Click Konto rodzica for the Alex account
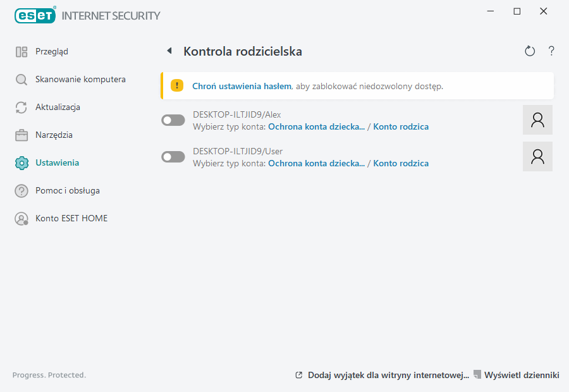 pyautogui.click(x=401, y=126)
